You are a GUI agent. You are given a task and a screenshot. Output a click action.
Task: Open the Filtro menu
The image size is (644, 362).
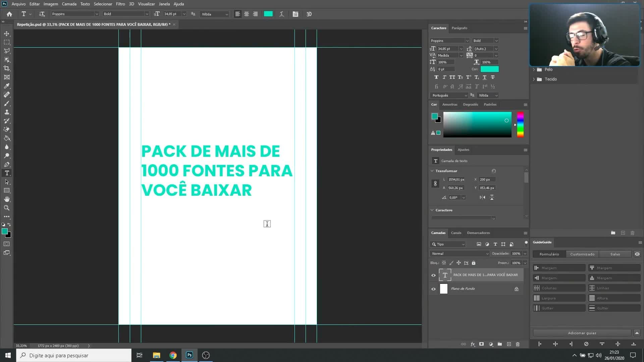(x=120, y=4)
